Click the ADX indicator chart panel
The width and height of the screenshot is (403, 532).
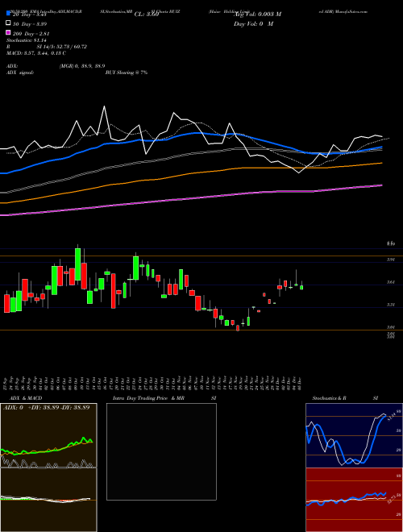click(x=48, y=435)
